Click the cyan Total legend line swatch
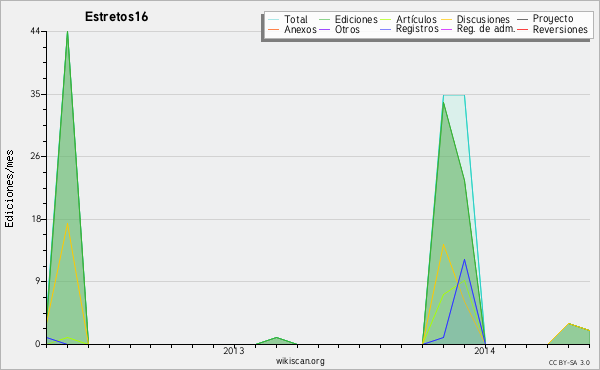Screen dimensions: 600x370 pyautogui.click(x=274, y=20)
